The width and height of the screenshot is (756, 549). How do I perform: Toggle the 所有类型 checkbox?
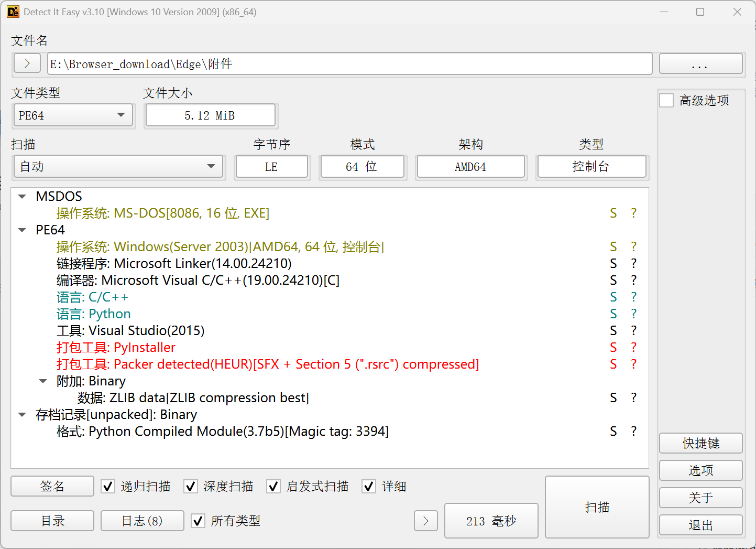pos(198,521)
